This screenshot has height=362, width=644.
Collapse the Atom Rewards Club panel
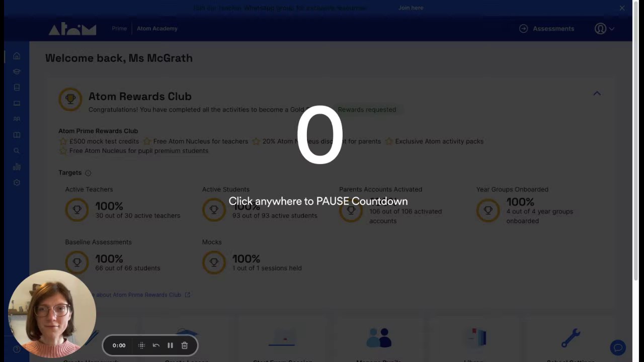click(x=597, y=94)
